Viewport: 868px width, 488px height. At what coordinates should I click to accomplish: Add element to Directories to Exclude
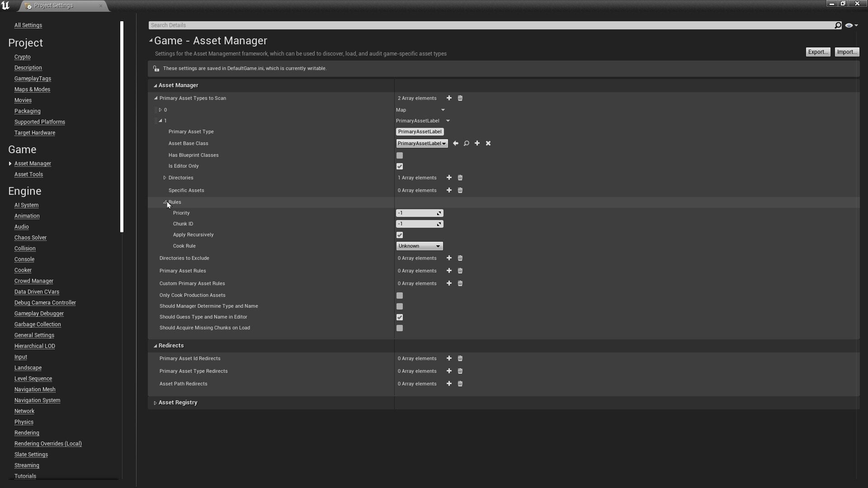tap(449, 258)
